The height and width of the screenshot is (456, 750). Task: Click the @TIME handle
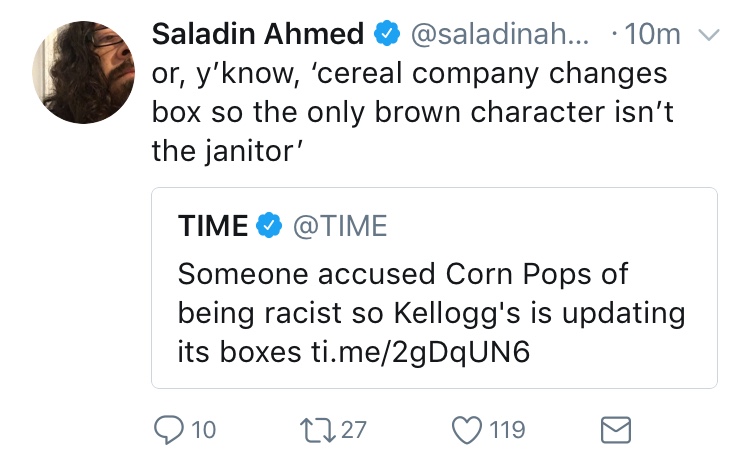pos(340,226)
